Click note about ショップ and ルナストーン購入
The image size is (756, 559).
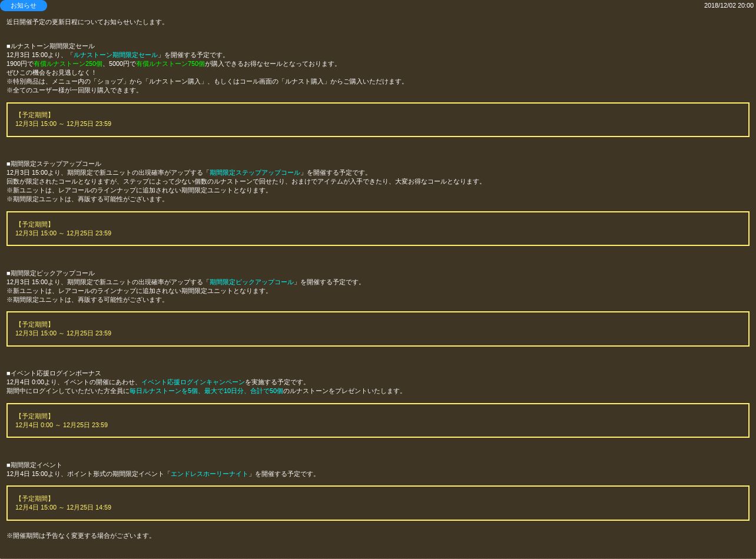207,81
